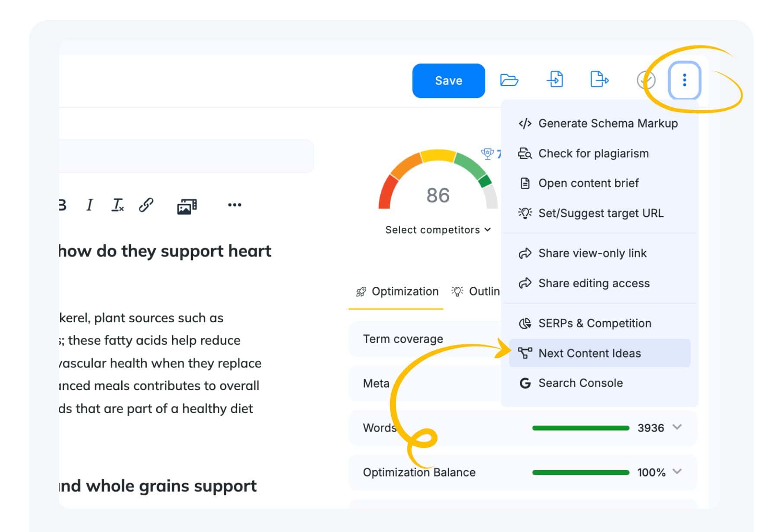The image size is (779, 532).
Task: Expand the Words row chevron
Action: pyautogui.click(x=677, y=427)
